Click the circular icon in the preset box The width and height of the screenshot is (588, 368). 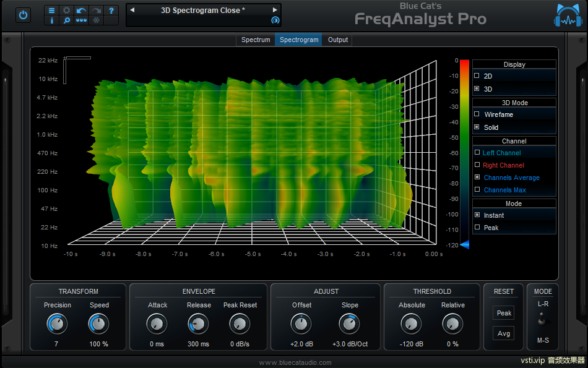click(x=275, y=20)
